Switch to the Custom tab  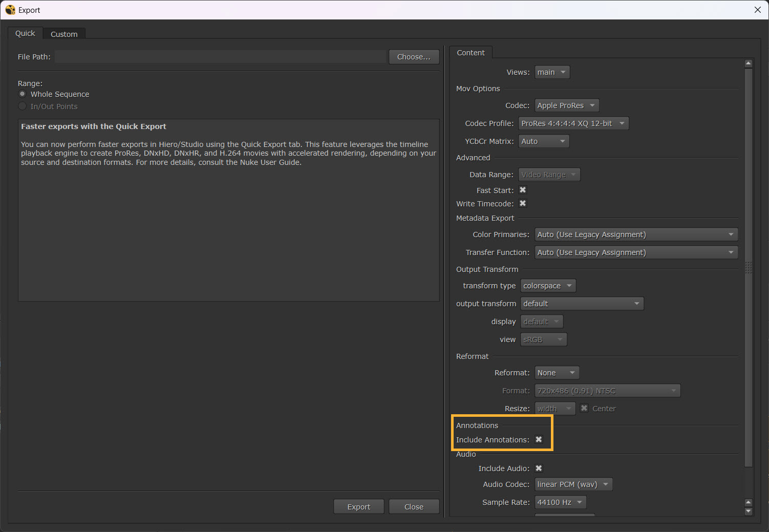point(64,34)
